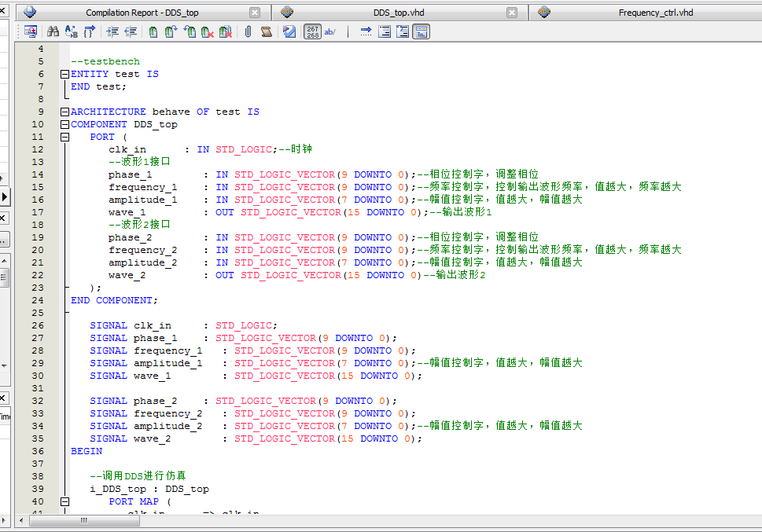Click the Find binoculars icon
The width and height of the screenshot is (762, 532).
tap(53, 31)
